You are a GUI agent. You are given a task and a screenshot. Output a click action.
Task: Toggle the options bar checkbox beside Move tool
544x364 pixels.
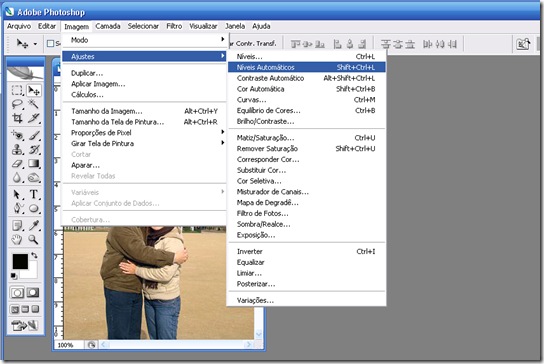(51, 43)
